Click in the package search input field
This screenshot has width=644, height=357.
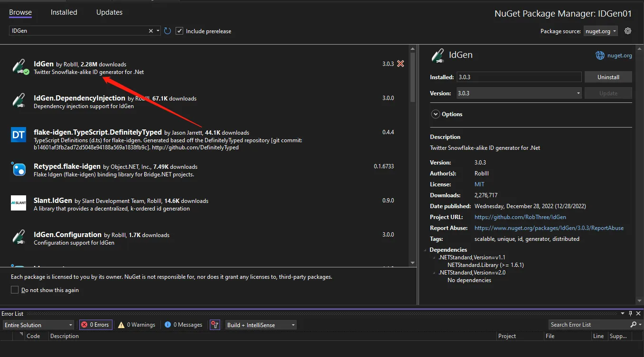pos(78,31)
